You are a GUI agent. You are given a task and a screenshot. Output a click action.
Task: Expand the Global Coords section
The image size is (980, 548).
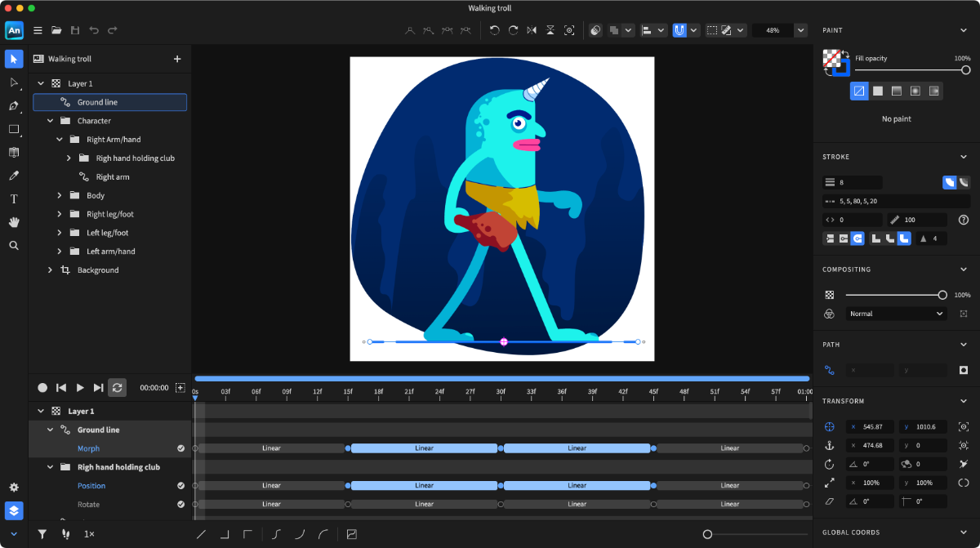click(964, 532)
